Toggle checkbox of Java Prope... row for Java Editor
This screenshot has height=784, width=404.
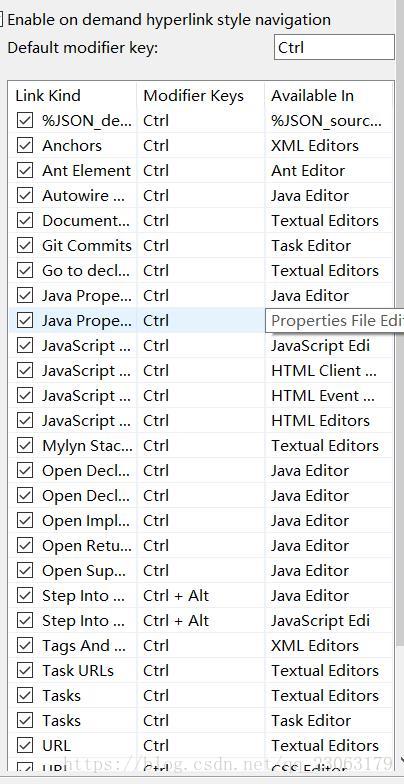click(25, 296)
